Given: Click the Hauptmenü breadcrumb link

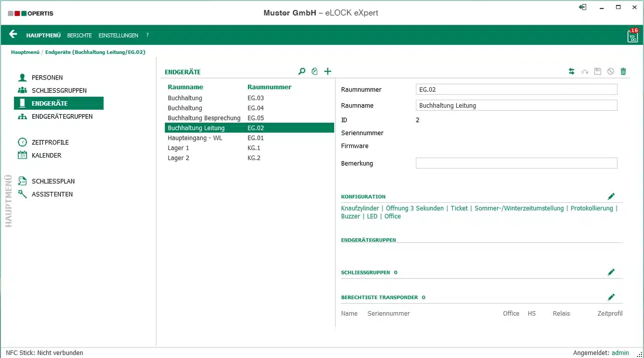Looking at the screenshot, I should tap(25, 52).
